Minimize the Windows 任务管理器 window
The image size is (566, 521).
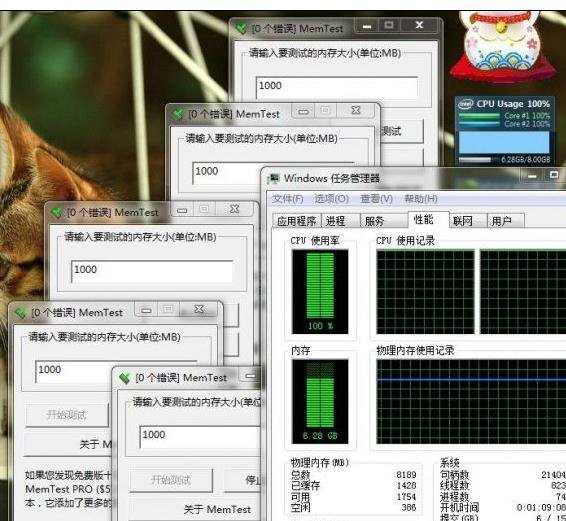(532, 176)
